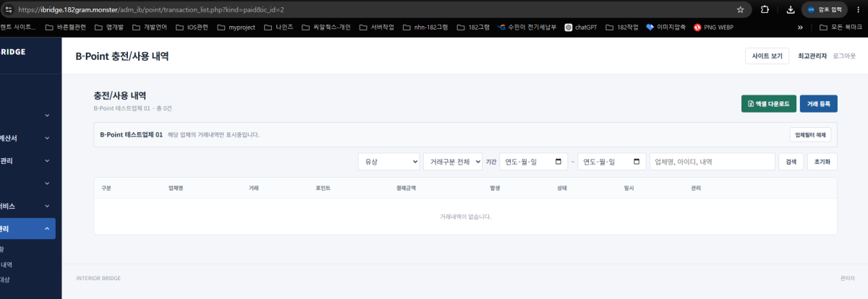The image size is (868, 299).
Task: Click the 업체명 column header
Action: click(x=176, y=188)
